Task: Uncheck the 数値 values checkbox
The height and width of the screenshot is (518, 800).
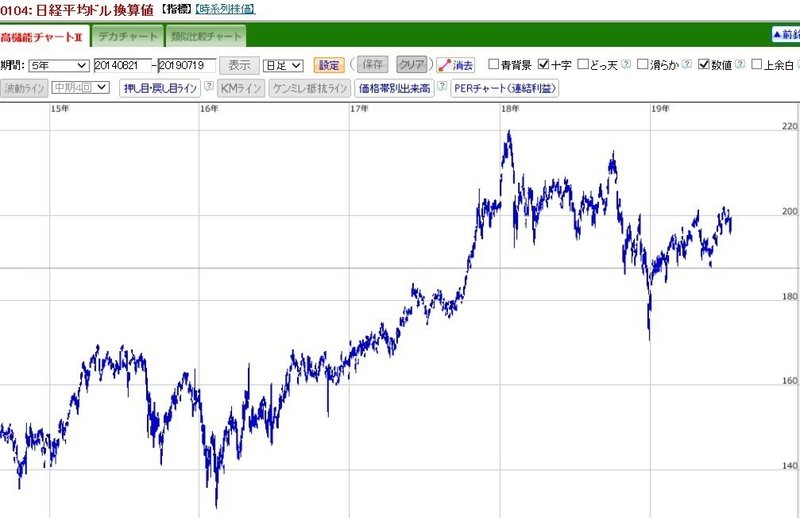Action: pos(704,64)
